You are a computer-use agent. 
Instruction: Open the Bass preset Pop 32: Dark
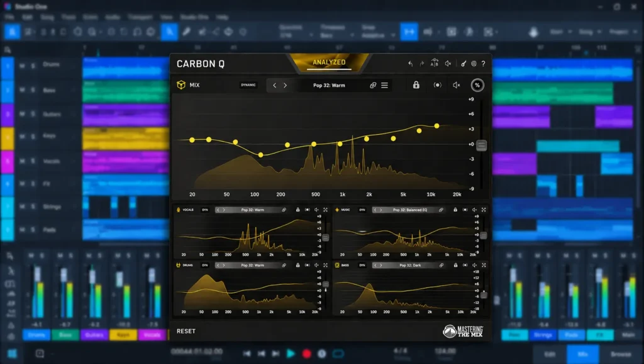click(x=410, y=265)
